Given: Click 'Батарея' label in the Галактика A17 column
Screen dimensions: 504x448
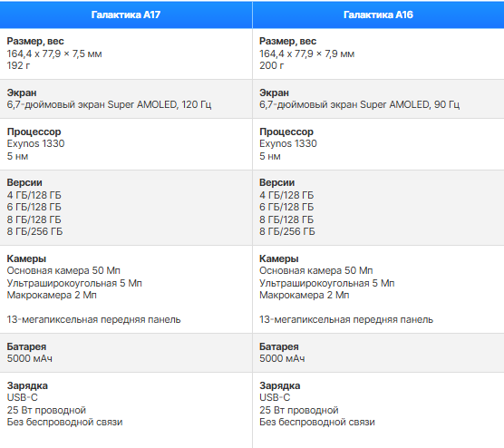Looking at the screenshot, I should pyautogui.click(x=26, y=346).
